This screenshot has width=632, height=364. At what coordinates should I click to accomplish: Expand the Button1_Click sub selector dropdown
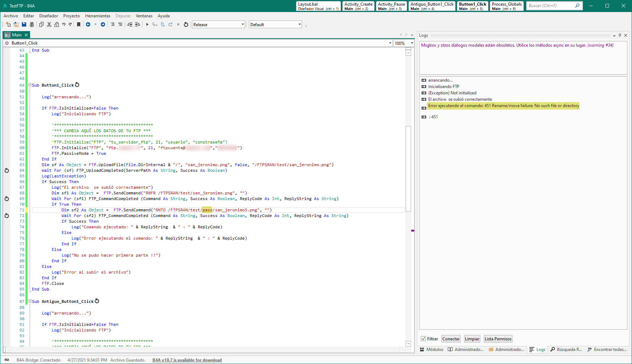click(390, 43)
